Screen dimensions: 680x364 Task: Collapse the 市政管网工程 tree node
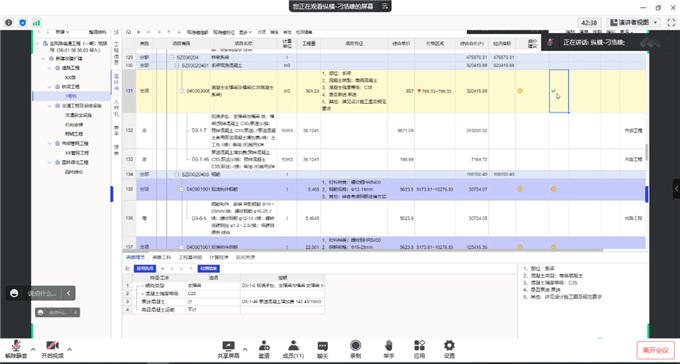pyautogui.click(x=50, y=143)
